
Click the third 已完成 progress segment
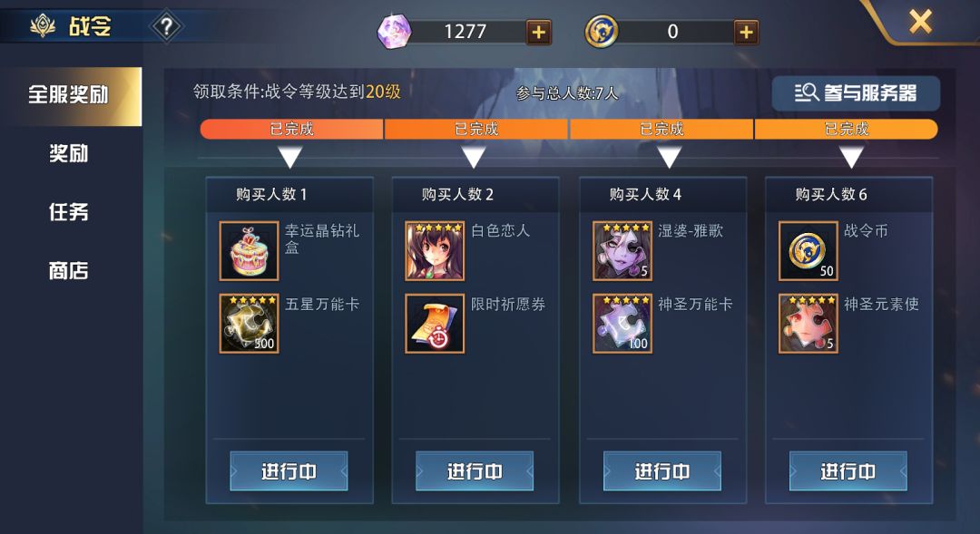[661, 130]
